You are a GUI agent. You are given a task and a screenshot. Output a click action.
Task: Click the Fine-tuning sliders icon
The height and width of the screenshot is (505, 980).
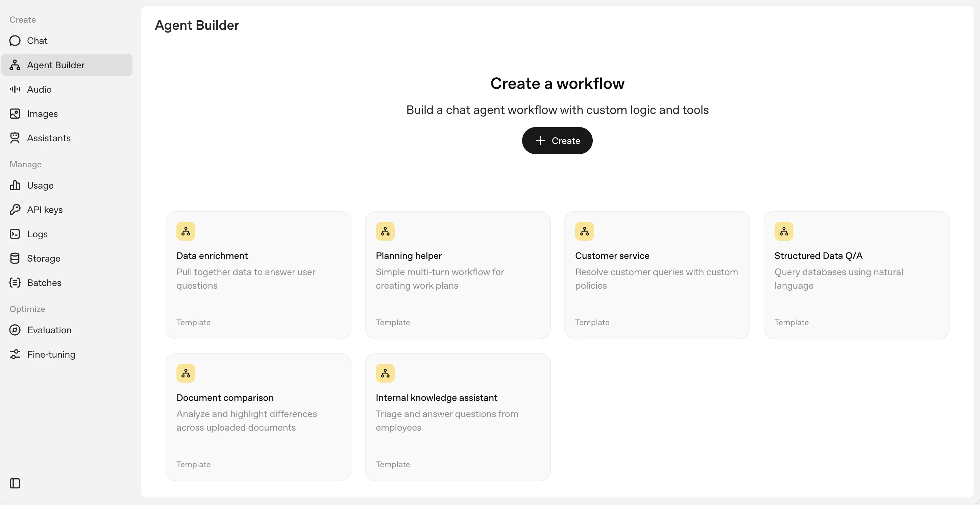tap(15, 354)
